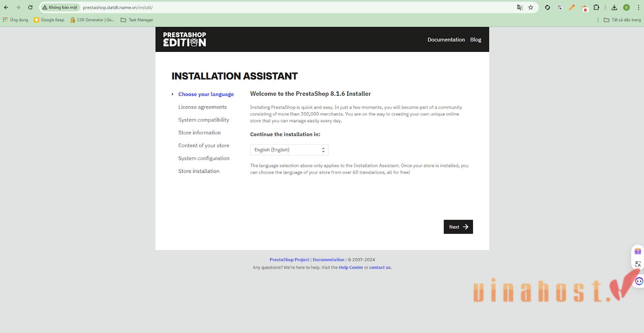Click the 'INSTALLATION ASSISTANT' heading
This screenshot has width=644, height=333.
[x=235, y=76]
